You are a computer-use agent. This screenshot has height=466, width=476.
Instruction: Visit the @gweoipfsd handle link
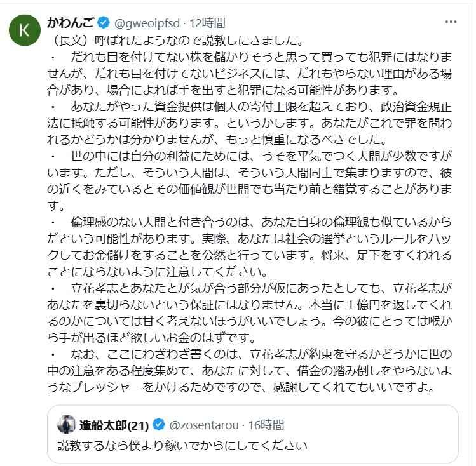[147, 23]
